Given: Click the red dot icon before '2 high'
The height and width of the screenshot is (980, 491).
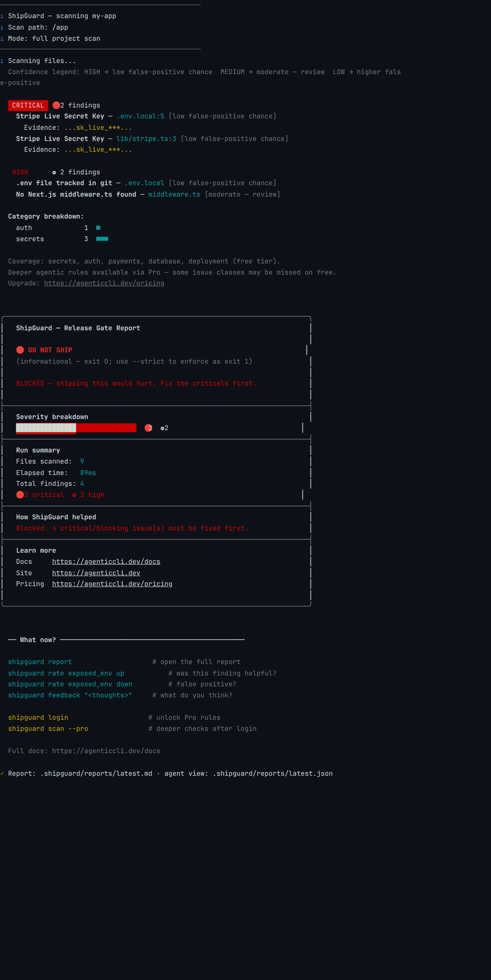Looking at the screenshot, I should 74,495.
